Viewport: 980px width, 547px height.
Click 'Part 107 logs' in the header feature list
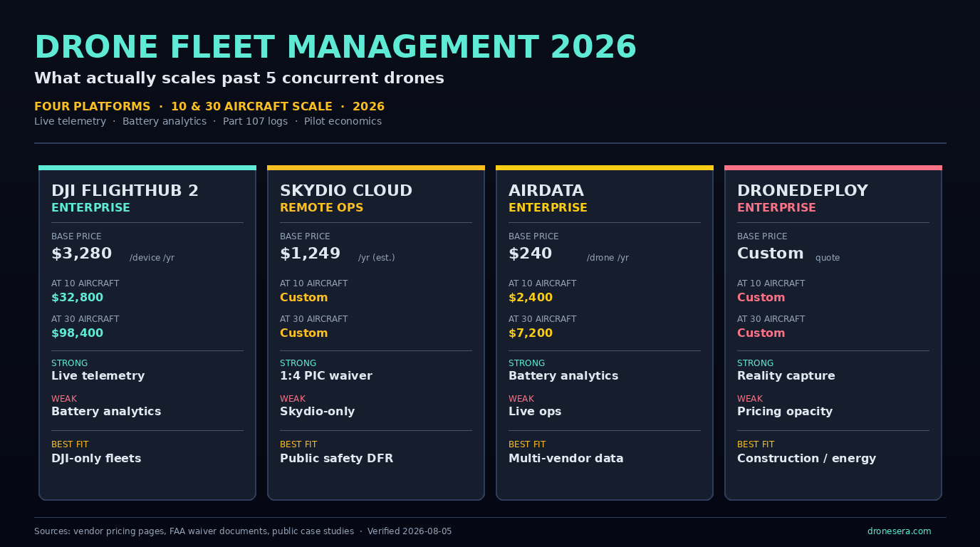click(255, 121)
